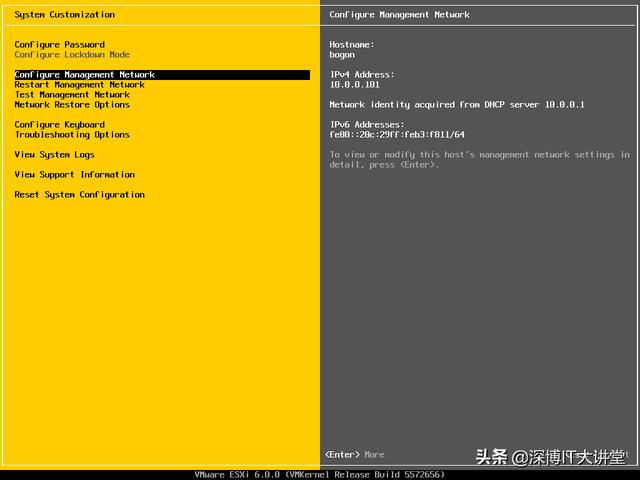The image size is (640, 480).
Task: Click the IPv4 address 10.0.0.101
Action: click(x=354, y=84)
